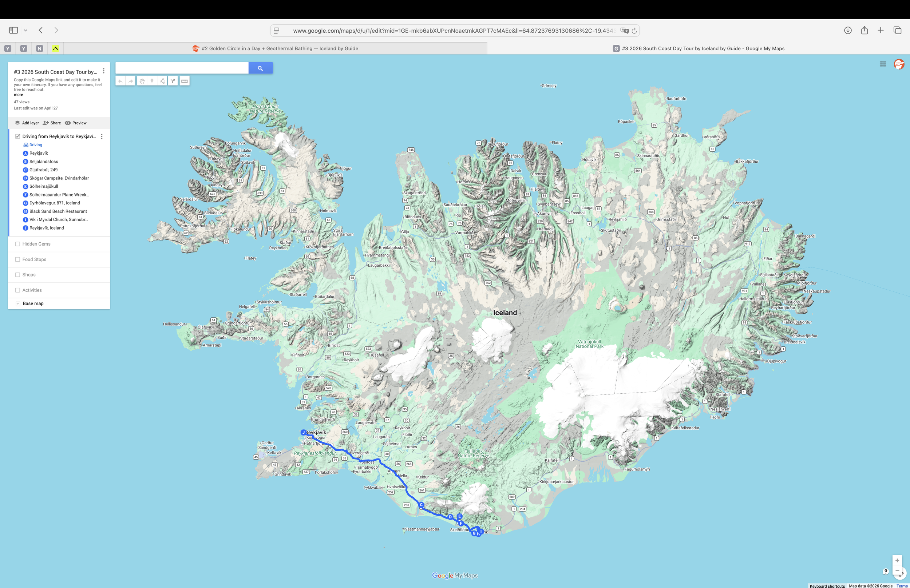Click route marker D on the map
910x588 pixels.
(450, 517)
